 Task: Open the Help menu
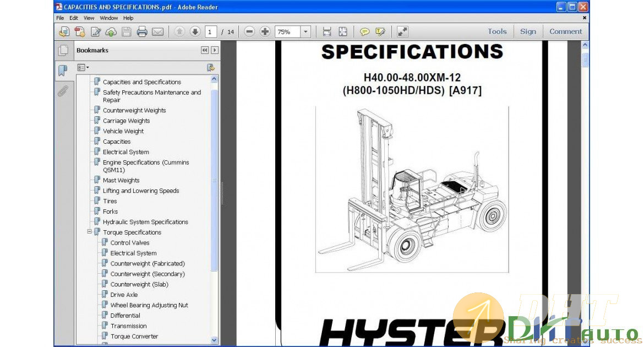pyautogui.click(x=128, y=18)
